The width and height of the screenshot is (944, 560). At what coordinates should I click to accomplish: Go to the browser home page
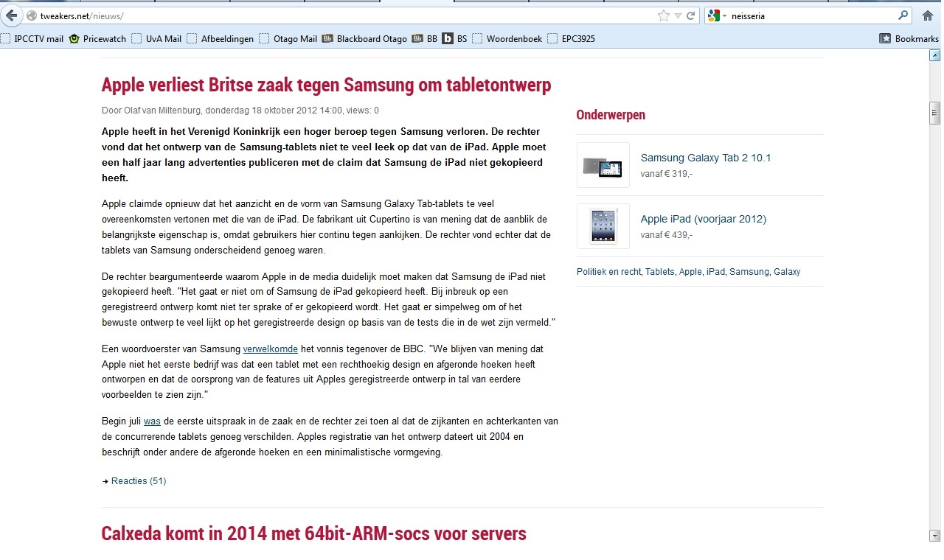point(928,15)
